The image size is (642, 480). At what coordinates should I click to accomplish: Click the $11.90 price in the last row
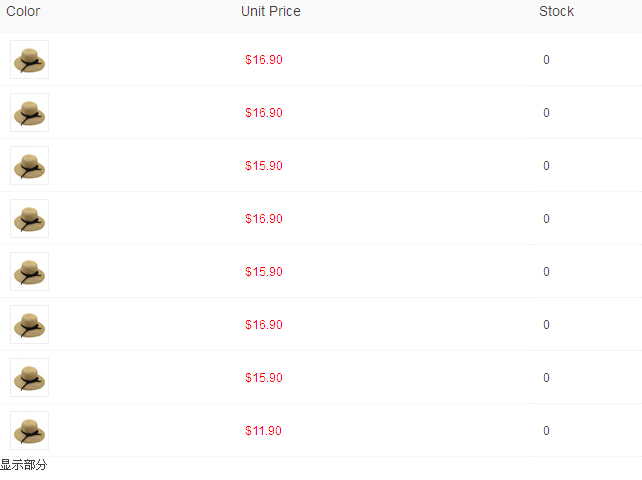pyautogui.click(x=263, y=431)
